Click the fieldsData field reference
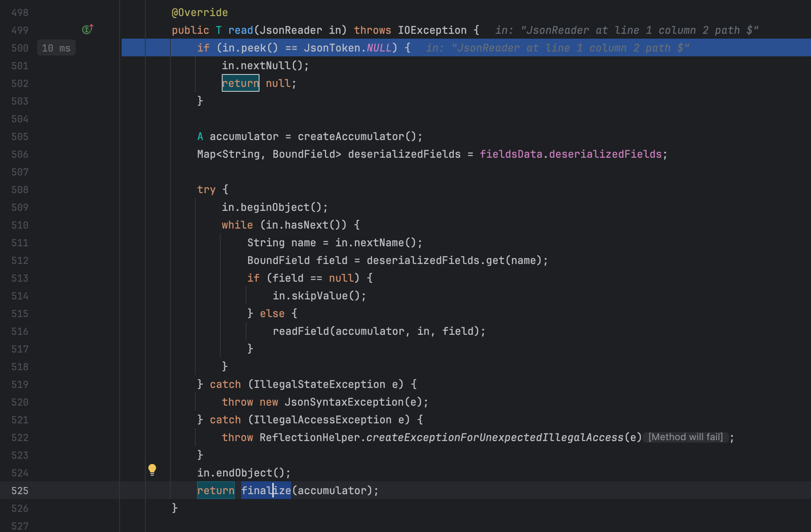 coord(511,155)
